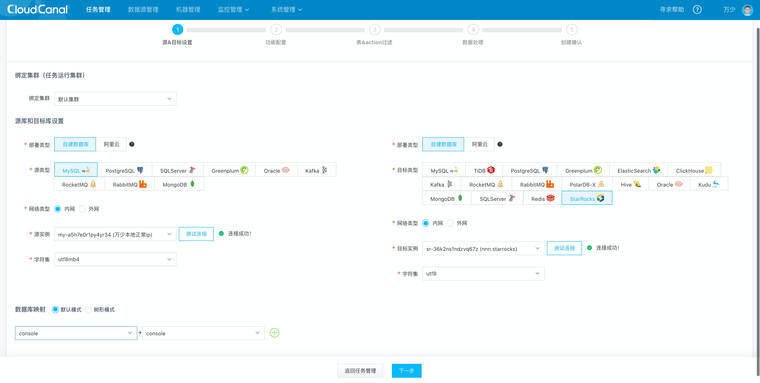Image resolution: width=760 pixels, height=383 pixels.
Task: Expand the 系统管理 menu
Action: click(286, 10)
